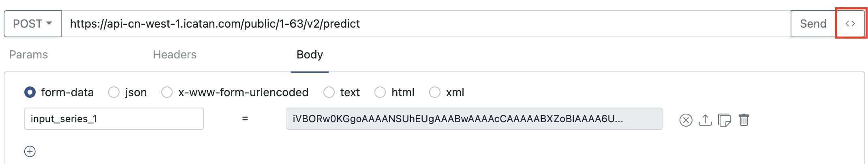Switch to the Headers tab
868x164 pixels.
coord(175,55)
